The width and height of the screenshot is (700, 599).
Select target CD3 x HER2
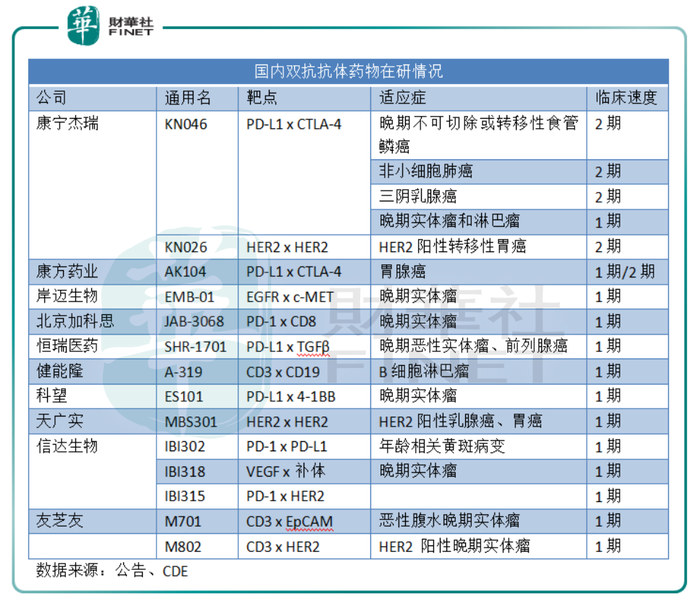(283, 547)
